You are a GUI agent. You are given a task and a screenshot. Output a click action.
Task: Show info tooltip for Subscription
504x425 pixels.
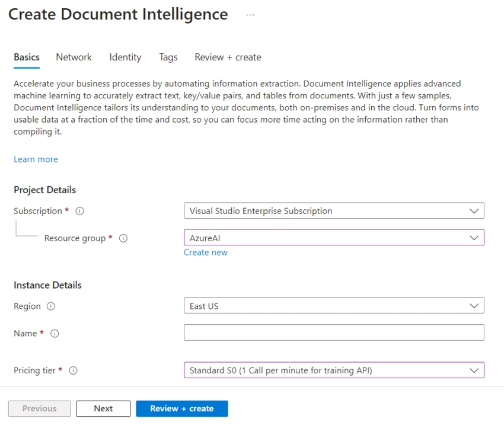[x=79, y=211]
